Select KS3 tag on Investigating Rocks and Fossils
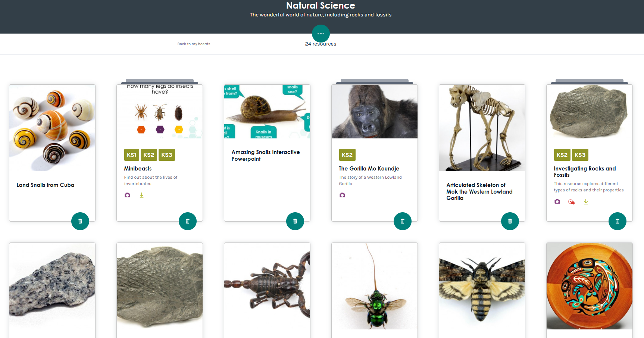The image size is (644, 338). pos(580,155)
